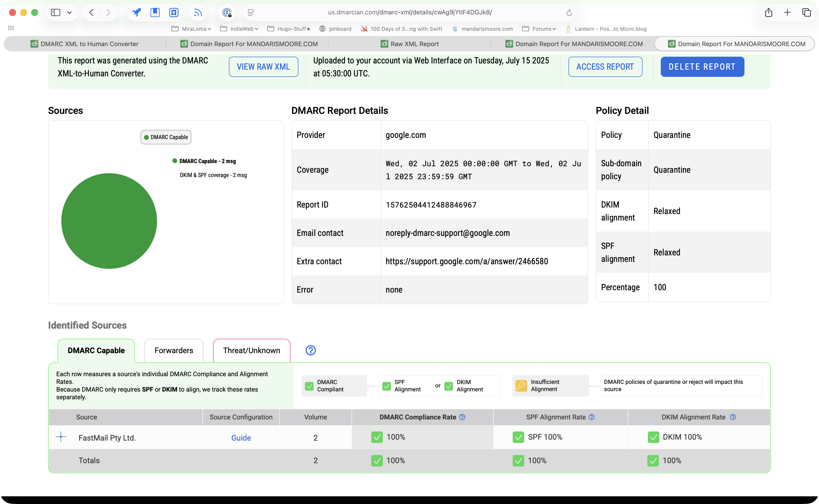
Task: Click FastMail SPF 100% checkmark
Action: click(x=518, y=437)
